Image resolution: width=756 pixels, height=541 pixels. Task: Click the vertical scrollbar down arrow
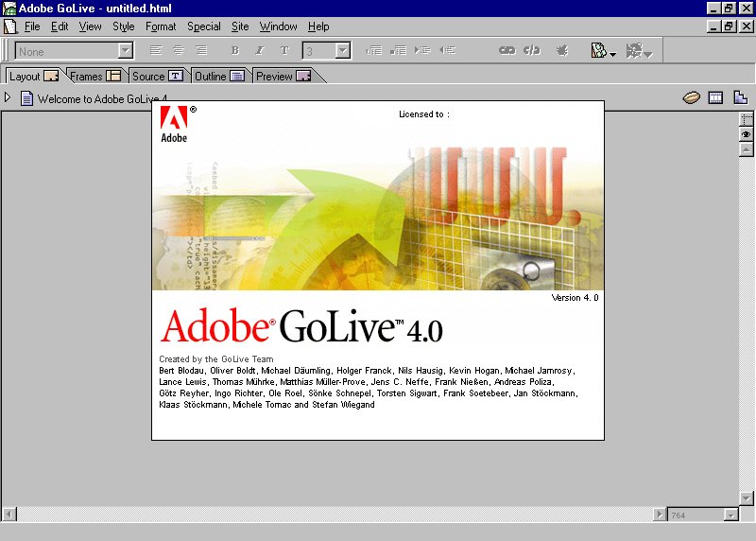point(747,498)
